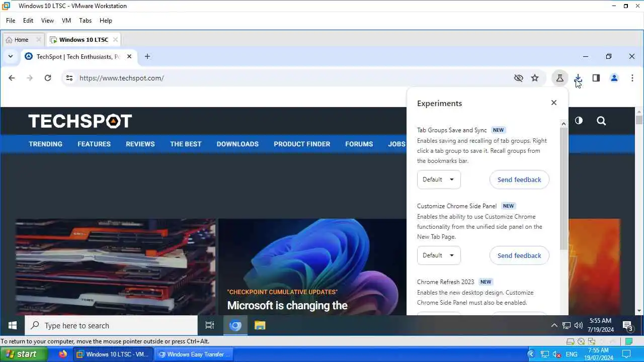This screenshot has width=644, height=362.
Task: Click the TechSpot logo
Action: point(80,121)
